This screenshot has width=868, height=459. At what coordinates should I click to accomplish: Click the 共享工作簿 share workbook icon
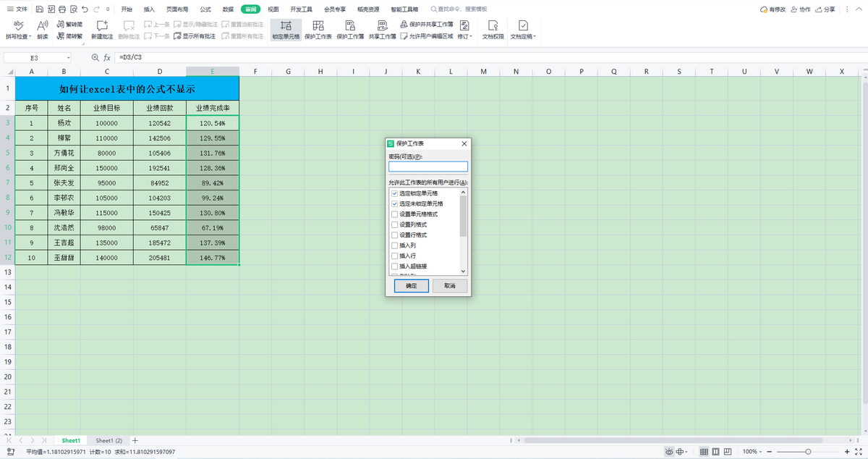pos(382,25)
